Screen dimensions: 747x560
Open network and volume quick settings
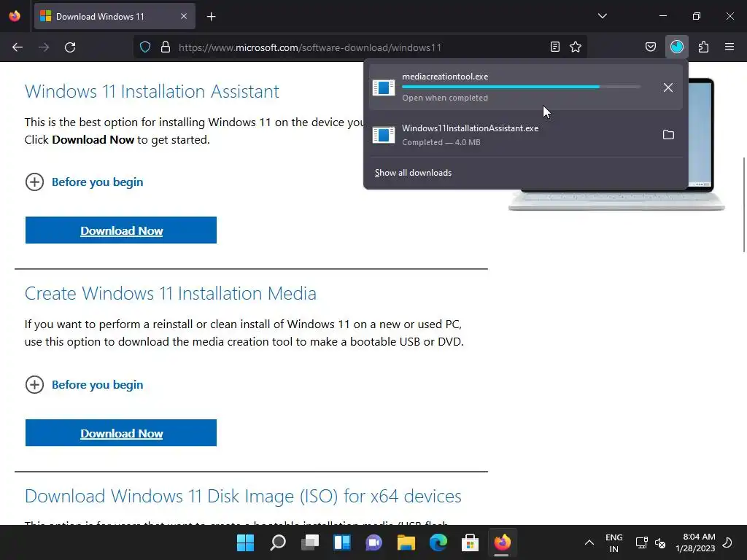coord(651,542)
